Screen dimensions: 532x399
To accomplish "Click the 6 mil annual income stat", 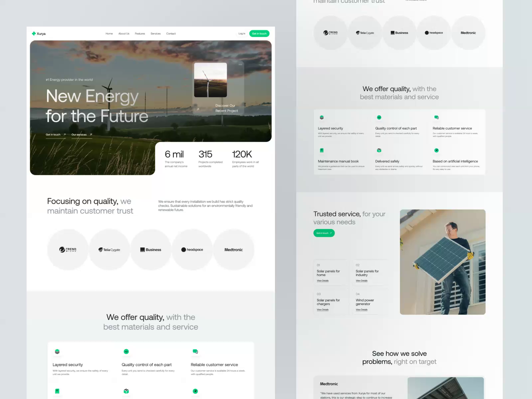I will coord(176,159).
